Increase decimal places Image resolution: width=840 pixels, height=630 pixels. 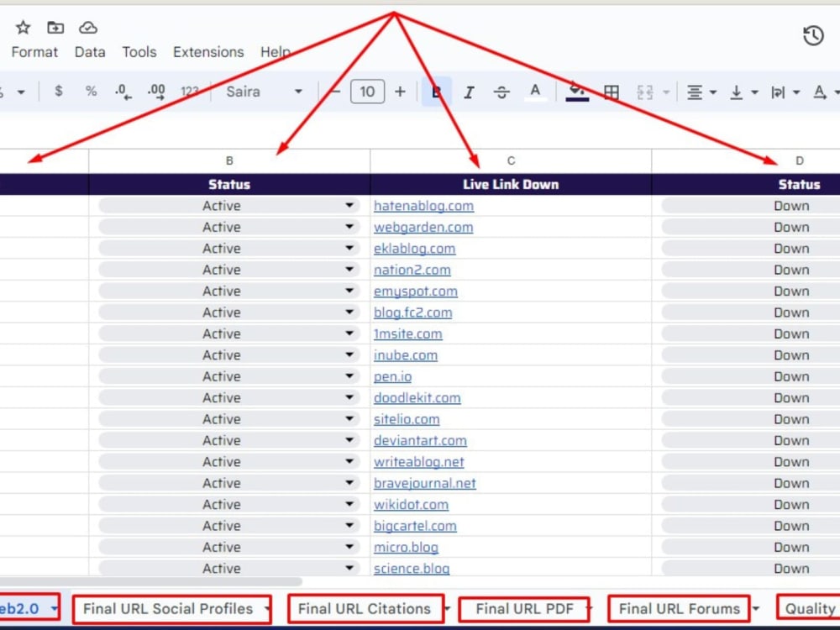click(156, 92)
